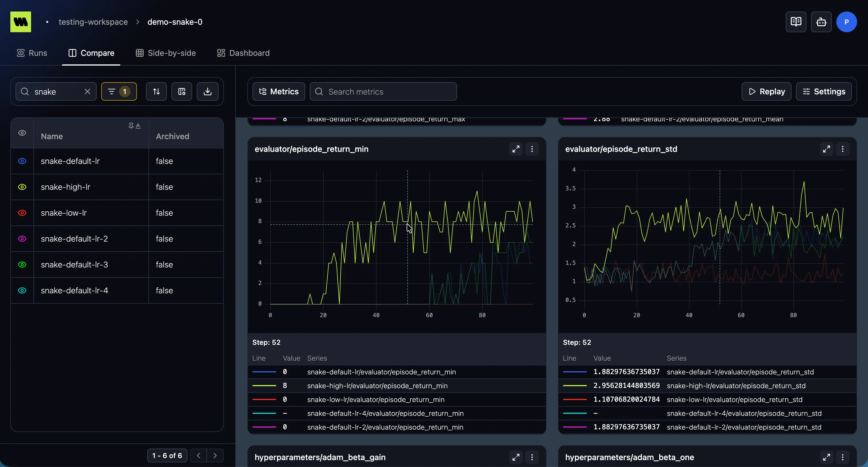
Task: Toggle visibility of snake-low-lr run
Action: click(22, 213)
